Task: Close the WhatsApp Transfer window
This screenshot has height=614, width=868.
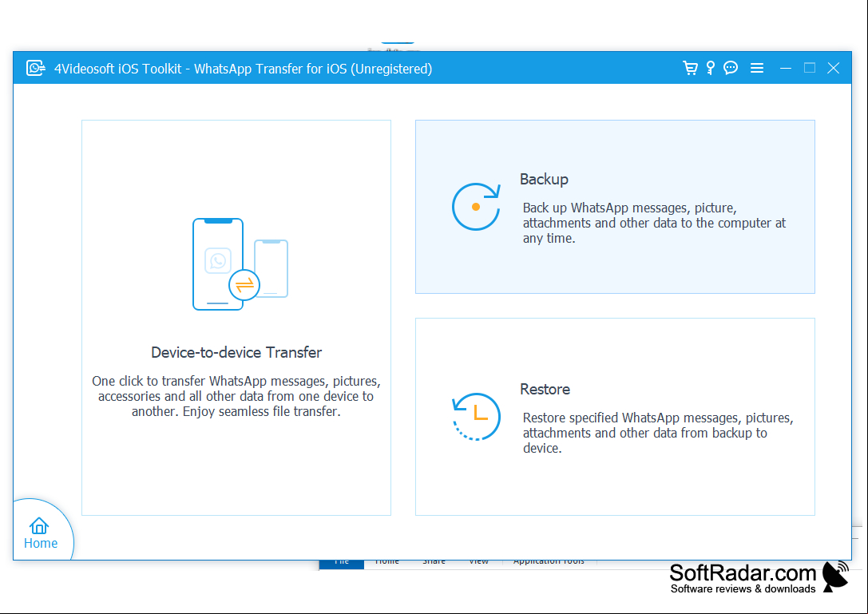Action: (833, 68)
